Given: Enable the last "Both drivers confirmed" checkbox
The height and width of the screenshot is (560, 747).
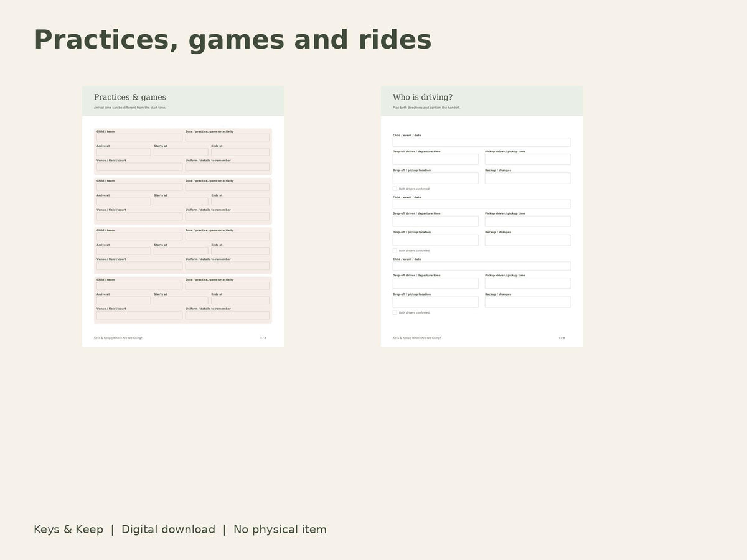Looking at the screenshot, I should (x=395, y=312).
